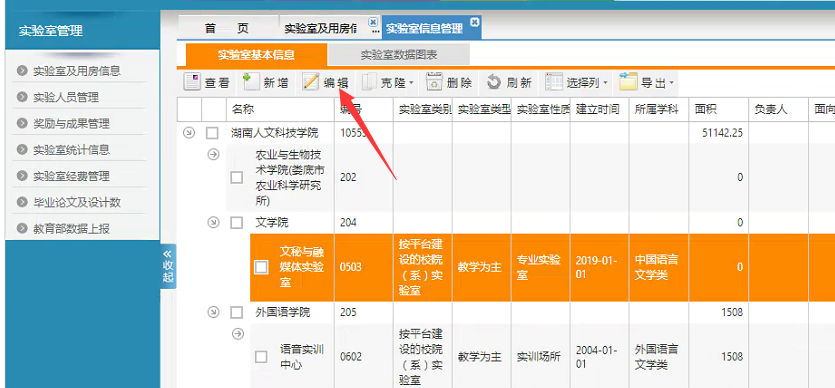
Task: Check the 文学院 row checkbox
Action: click(x=237, y=223)
